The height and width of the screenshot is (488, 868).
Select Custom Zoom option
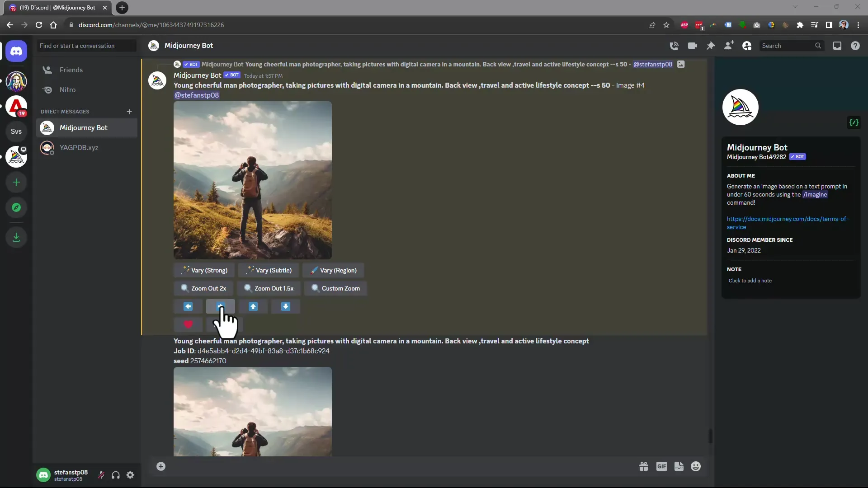(336, 288)
